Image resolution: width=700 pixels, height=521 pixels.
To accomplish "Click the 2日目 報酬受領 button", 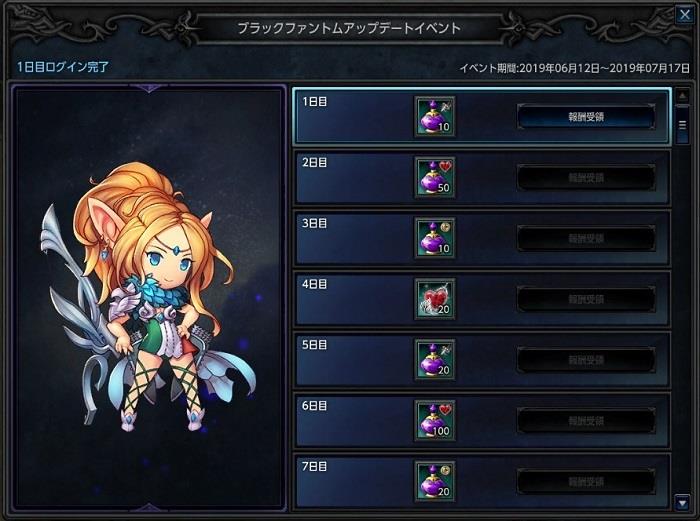I will (586, 178).
